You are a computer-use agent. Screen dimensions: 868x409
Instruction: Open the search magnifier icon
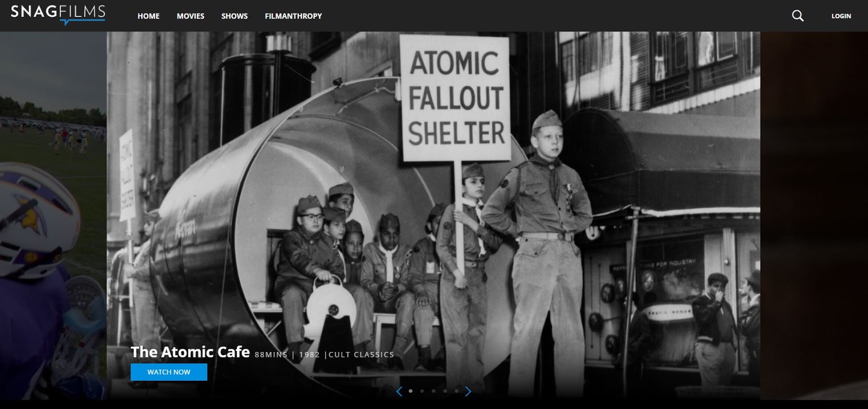tap(797, 16)
